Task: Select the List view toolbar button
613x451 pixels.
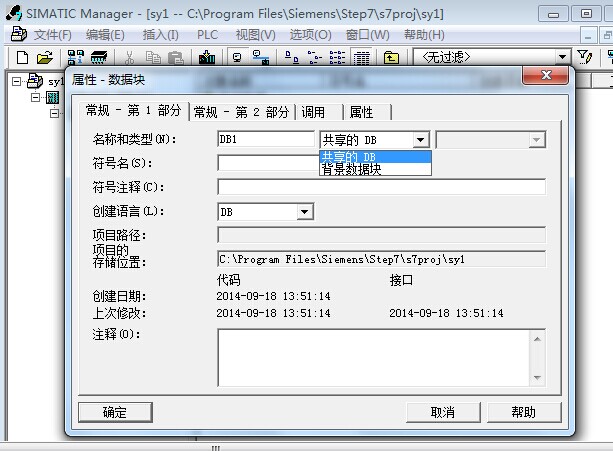Action: click(x=337, y=57)
